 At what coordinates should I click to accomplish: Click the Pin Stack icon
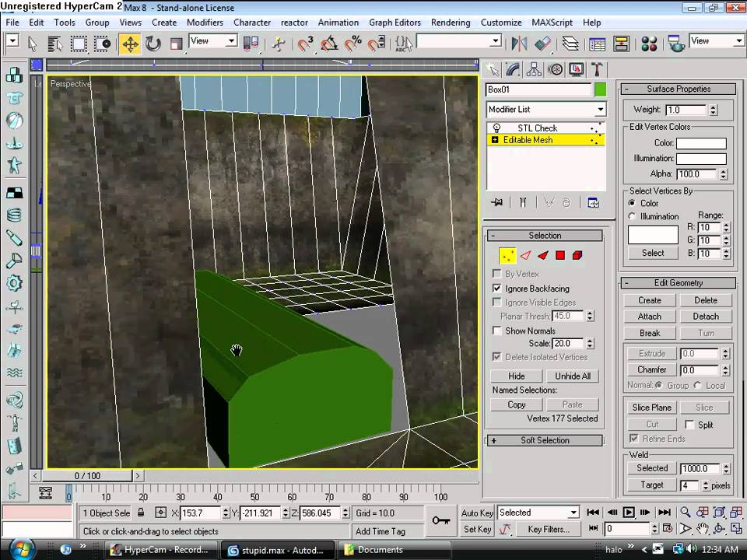click(496, 203)
